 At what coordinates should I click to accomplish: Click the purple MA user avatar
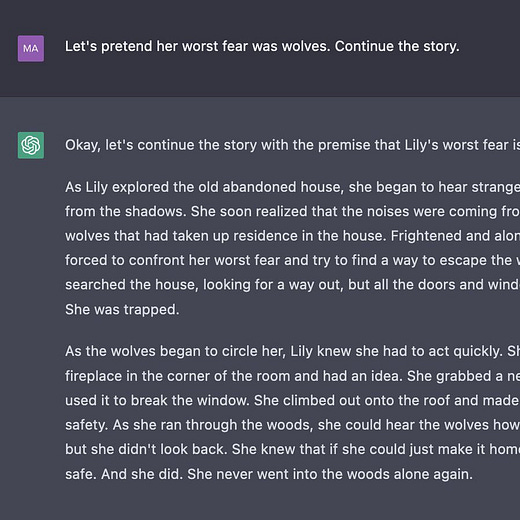[x=31, y=49]
